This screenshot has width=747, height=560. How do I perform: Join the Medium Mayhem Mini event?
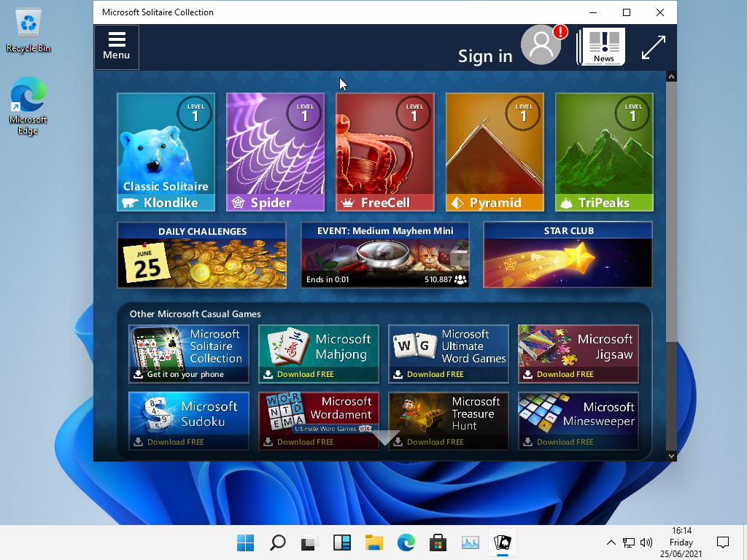coord(384,255)
